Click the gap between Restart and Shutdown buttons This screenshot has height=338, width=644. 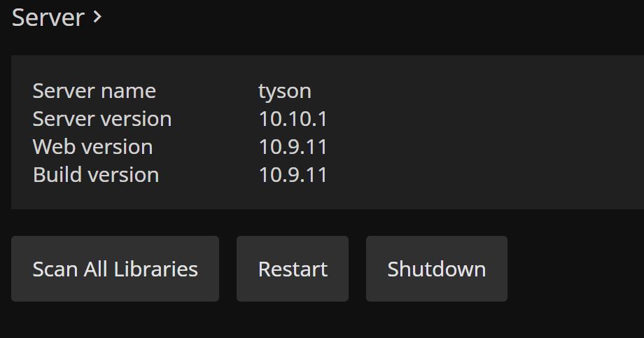357,269
